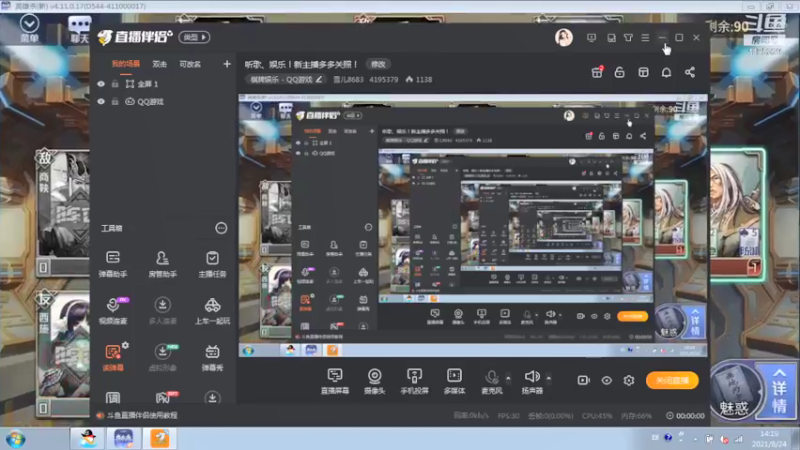The height and width of the screenshot is (450, 800).
Task: Click the unlock padlock icon in top toolbar
Action: click(x=619, y=72)
